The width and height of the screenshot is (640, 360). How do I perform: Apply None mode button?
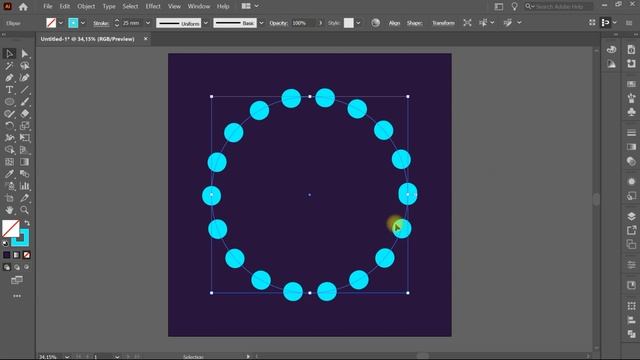(27, 255)
